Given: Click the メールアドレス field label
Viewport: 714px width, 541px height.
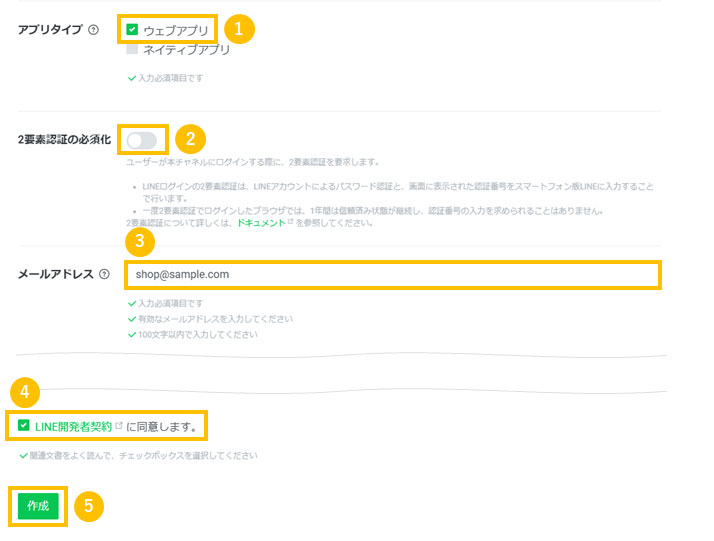Looking at the screenshot, I should click(x=56, y=274).
